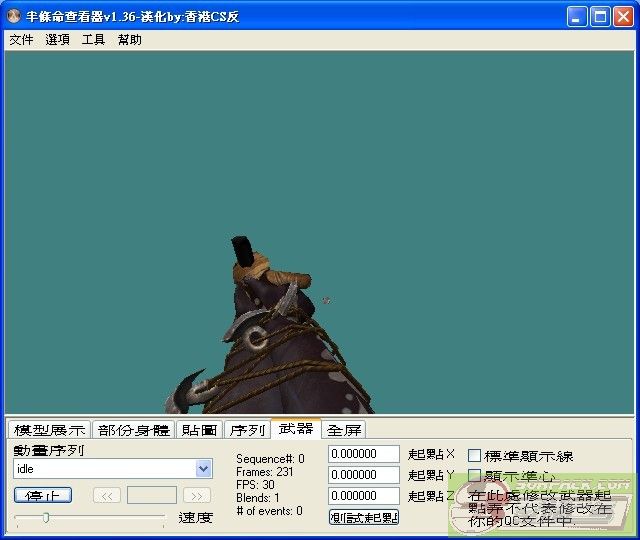Click the app icon in the title bar

coord(15,16)
